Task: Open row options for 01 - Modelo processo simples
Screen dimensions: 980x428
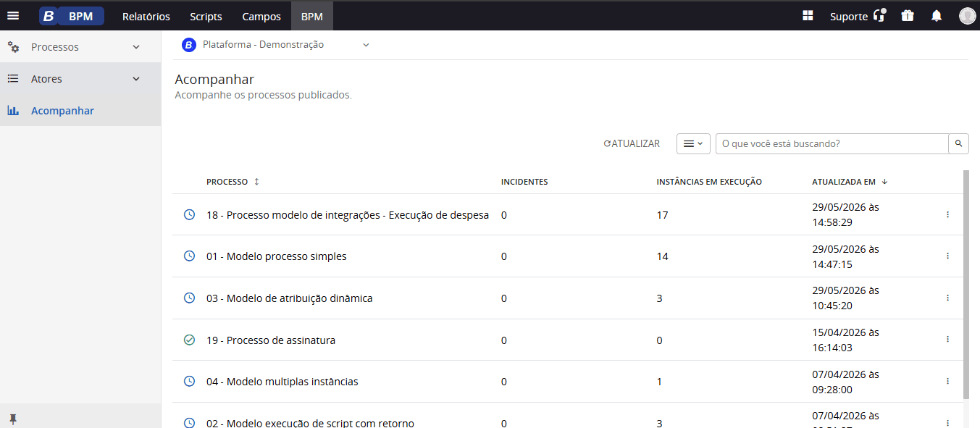Action: point(947,256)
